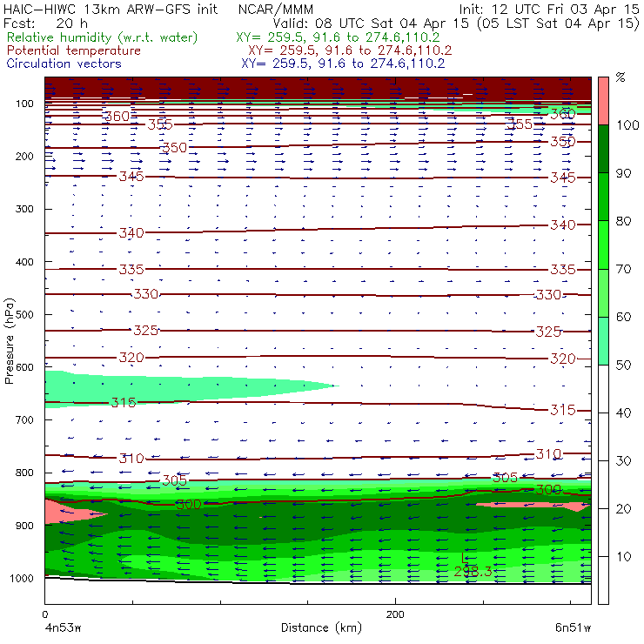Click the '0' distance axis tick label

point(45,614)
